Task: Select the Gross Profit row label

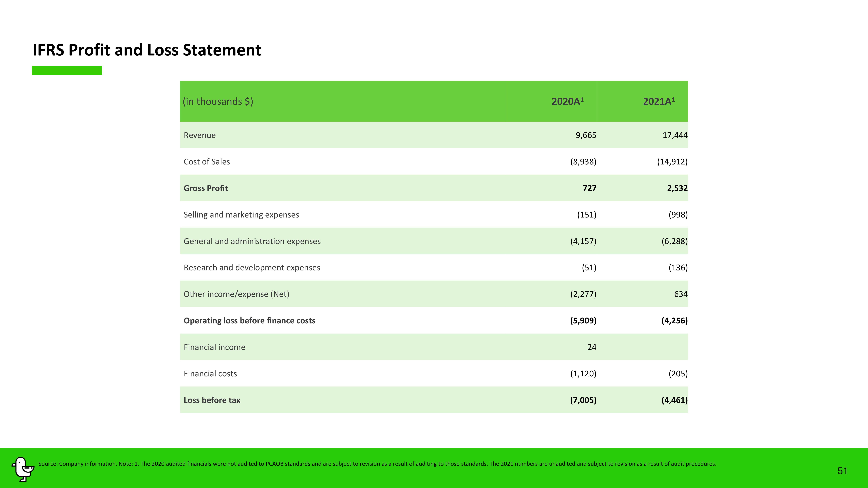Action: click(206, 188)
